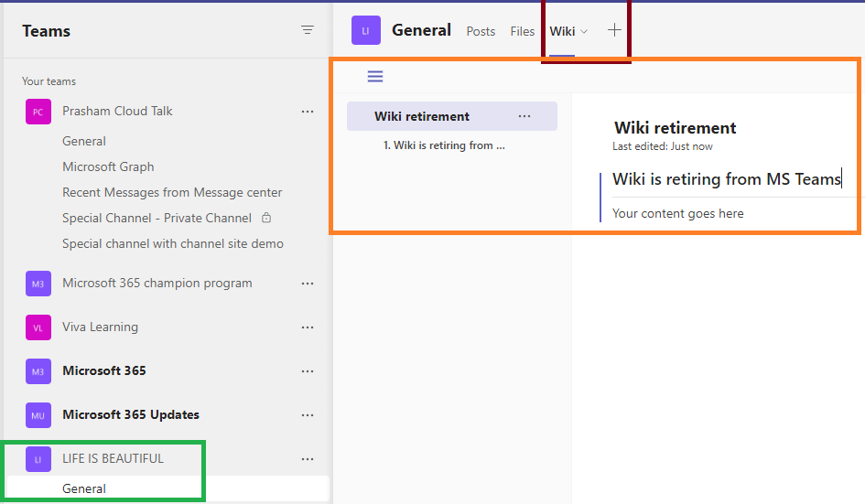The width and height of the screenshot is (865, 504).
Task: Add a new tab with plus icon
Action: pyautogui.click(x=614, y=30)
